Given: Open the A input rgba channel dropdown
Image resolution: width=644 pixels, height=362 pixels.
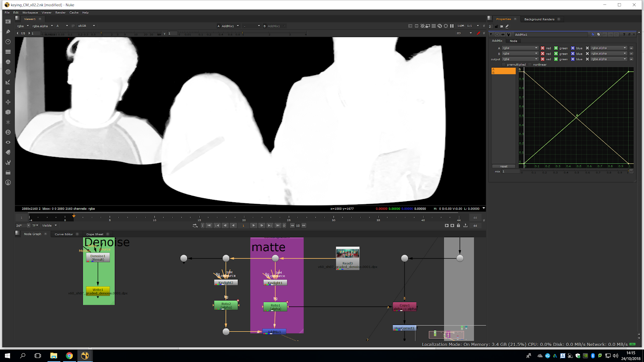Looking at the screenshot, I should pos(519,48).
